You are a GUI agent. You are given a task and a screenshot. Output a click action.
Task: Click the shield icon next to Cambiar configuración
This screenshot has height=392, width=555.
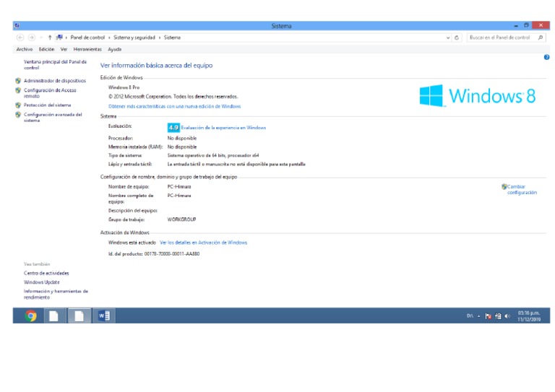504,187
